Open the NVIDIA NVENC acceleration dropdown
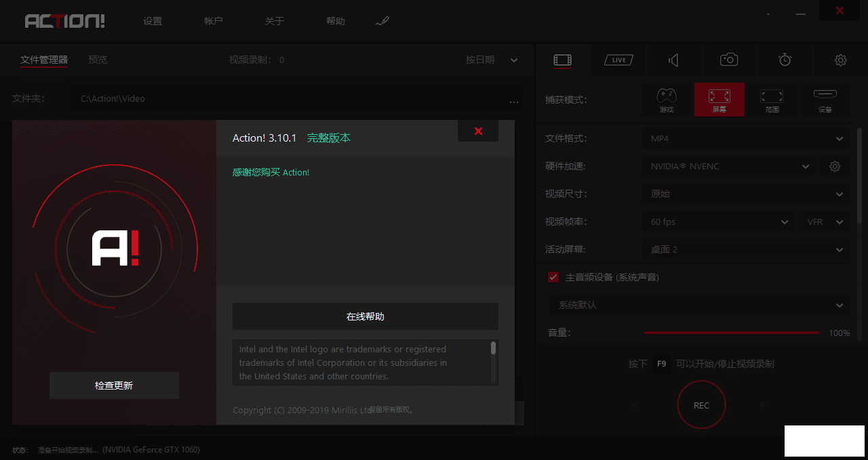This screenshot has height=460, width=868. pos(729,166)
